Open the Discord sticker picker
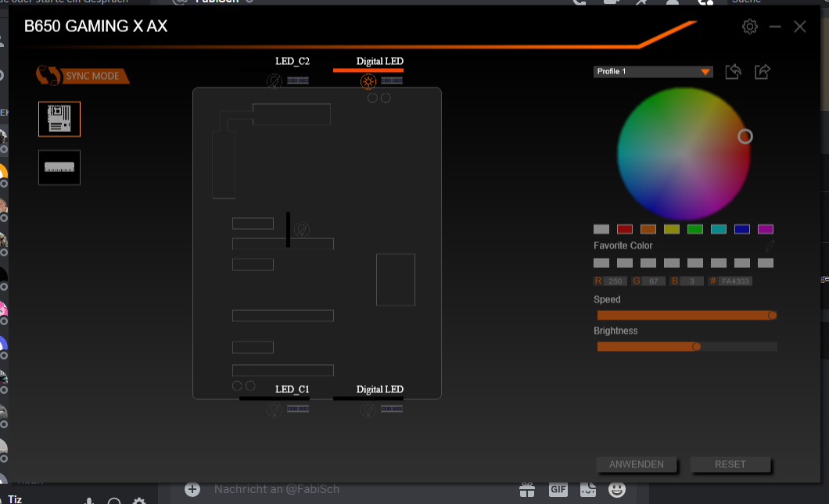This screenshot has height=504, width=829. [x=588, y=490]
